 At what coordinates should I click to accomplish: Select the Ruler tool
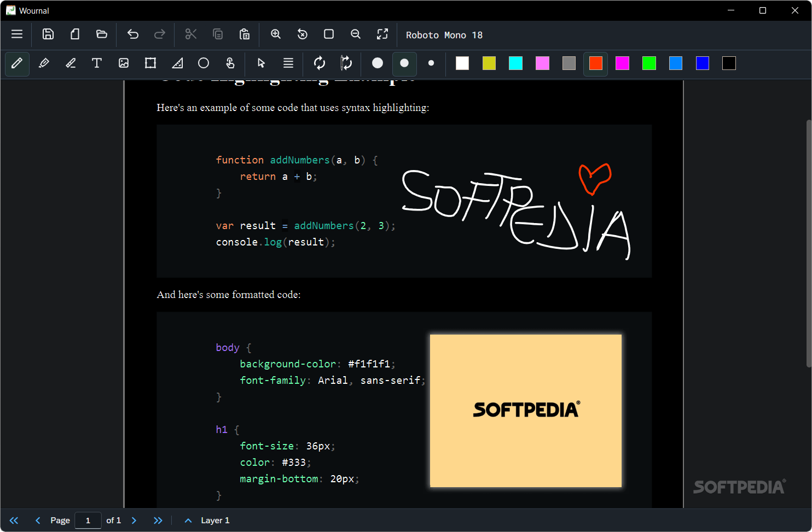pyautogui.click(x=177, y=63)
